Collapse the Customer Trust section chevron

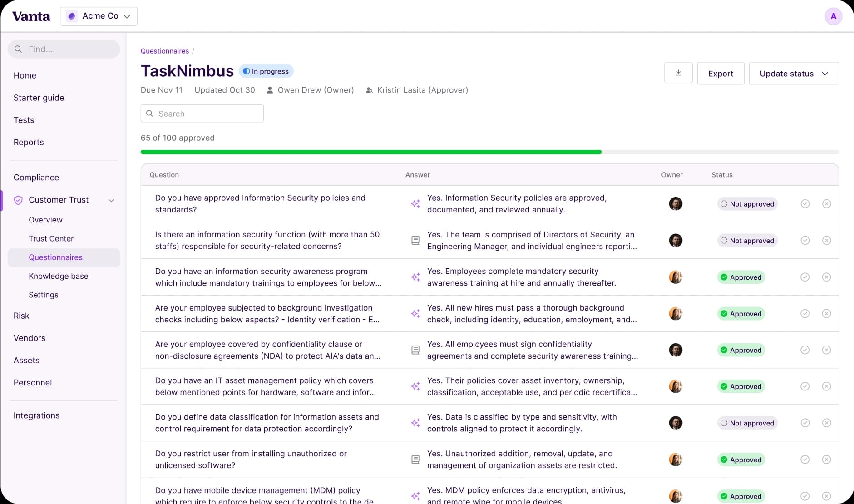pos(111,200)
